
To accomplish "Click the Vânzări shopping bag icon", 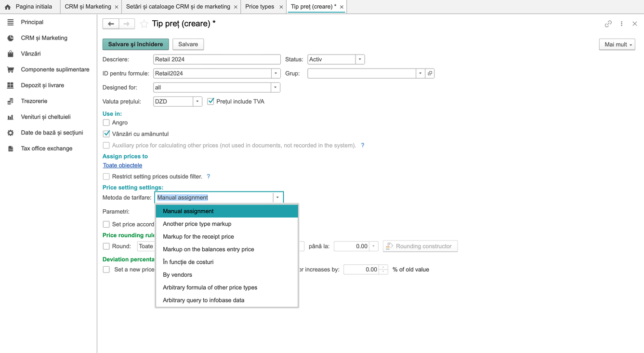I will point(11,54).
